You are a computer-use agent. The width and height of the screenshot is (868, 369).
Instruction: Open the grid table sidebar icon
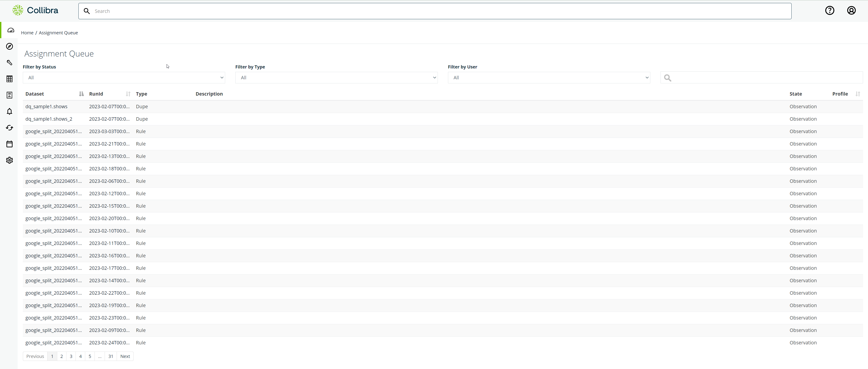pyautogui.click(x=9, y=79)
